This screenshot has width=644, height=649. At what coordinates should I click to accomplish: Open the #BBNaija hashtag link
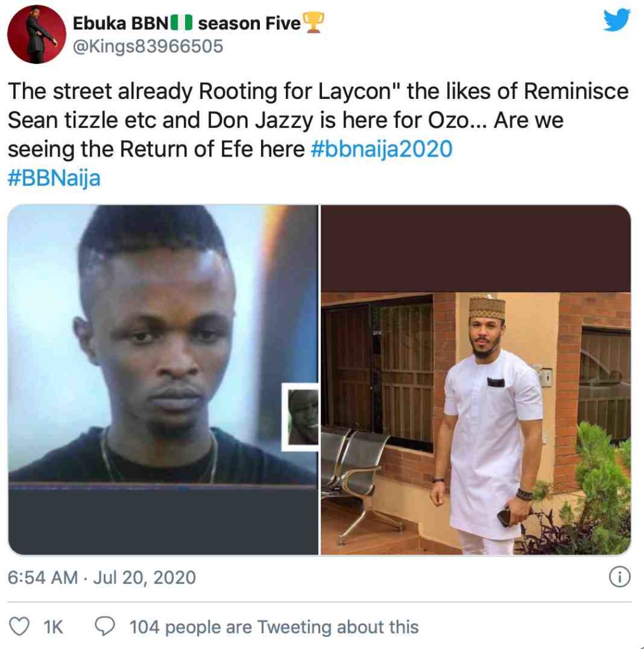[54, 177]
